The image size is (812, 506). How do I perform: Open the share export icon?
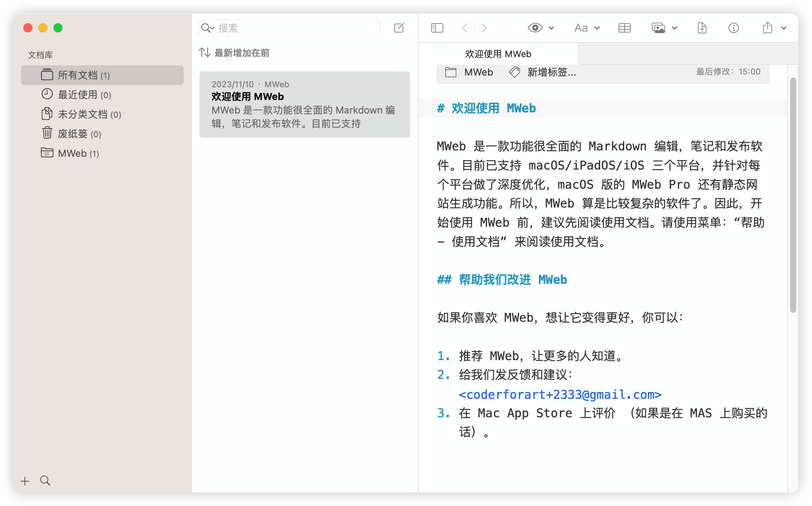point(768,27)
